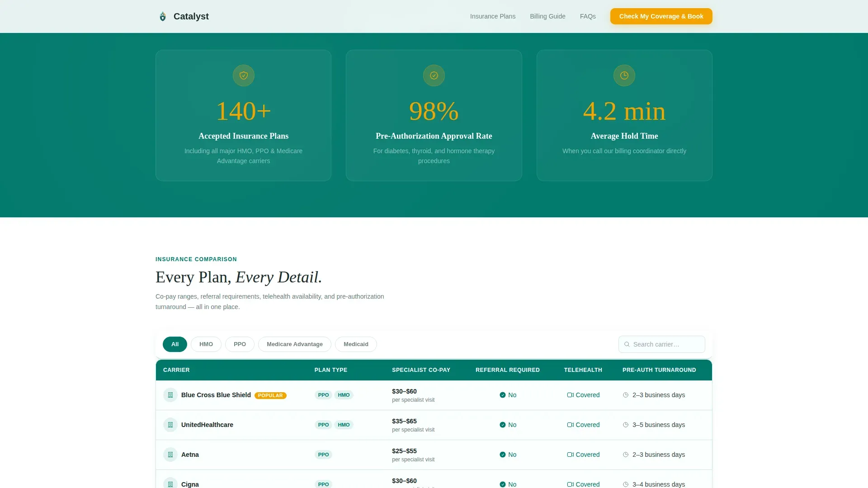Click the green check icon in UnitedHealthcare row
Viewport: 868px width, 488px height.
[503, 425]
